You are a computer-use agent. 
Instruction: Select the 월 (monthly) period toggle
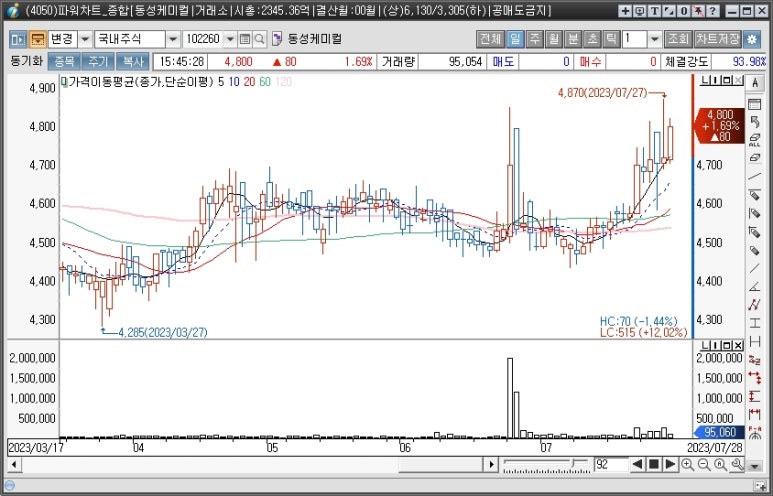(553, 39)
